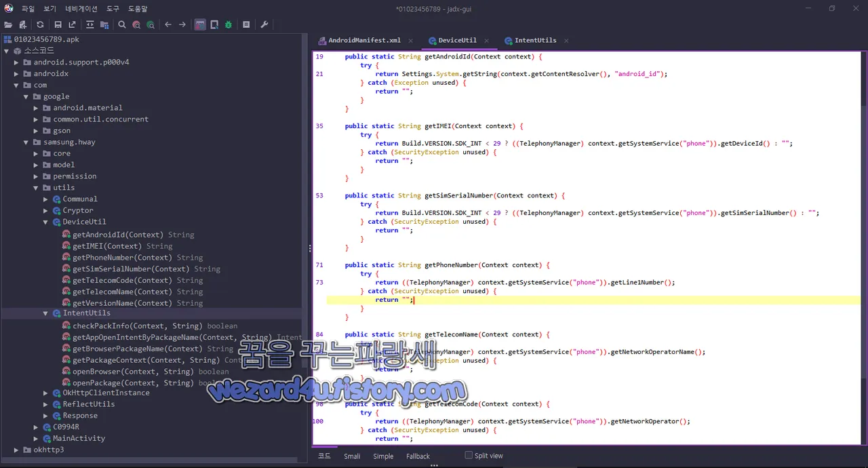Save all with the floppy disk icon

[x=58, y=24]
